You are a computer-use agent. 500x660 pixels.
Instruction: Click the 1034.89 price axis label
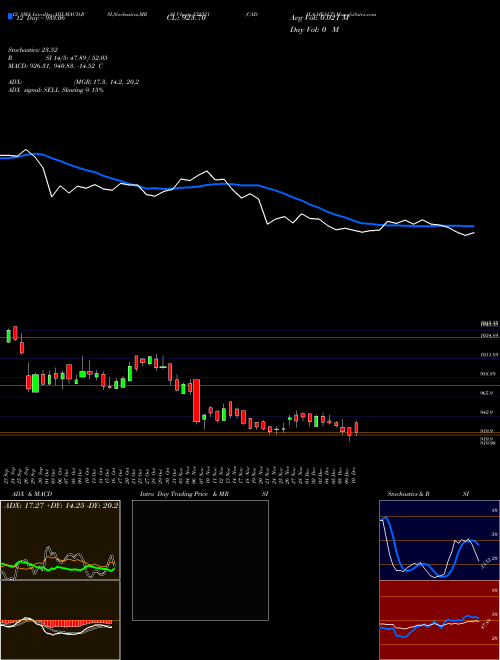click(489, 335)
